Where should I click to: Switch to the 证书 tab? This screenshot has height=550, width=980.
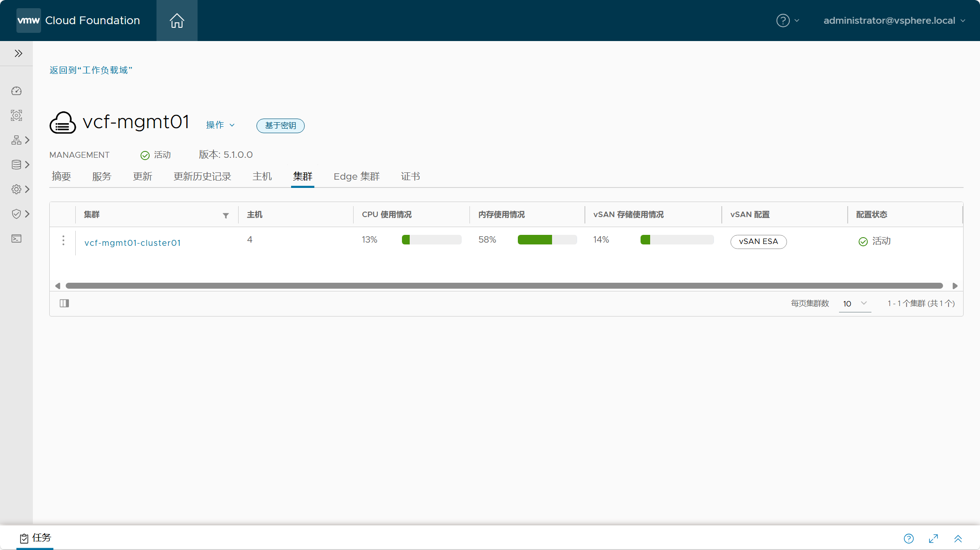point(411,176)
